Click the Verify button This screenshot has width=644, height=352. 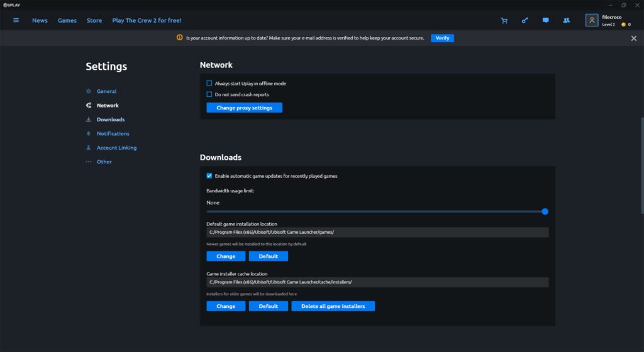(442, 38)
